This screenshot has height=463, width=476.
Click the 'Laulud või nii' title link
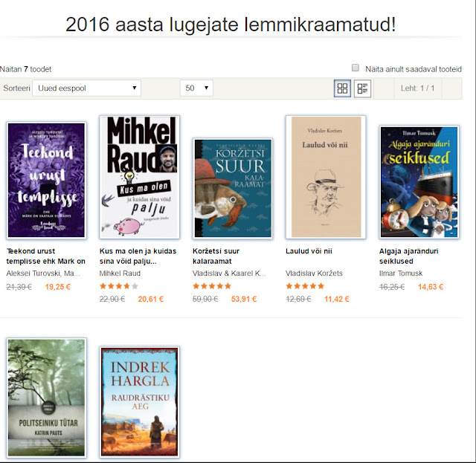(309, 251)
